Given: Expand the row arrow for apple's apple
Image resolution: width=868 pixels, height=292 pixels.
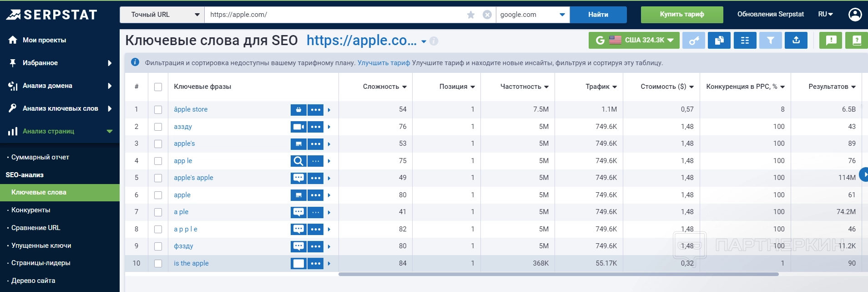Looking at the screenshot, I should click(x=329, y=178).
